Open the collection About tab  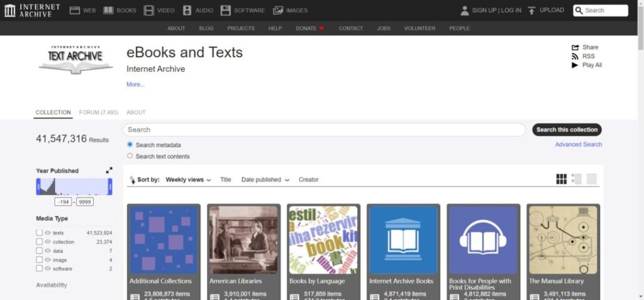(x=136, y=112)
